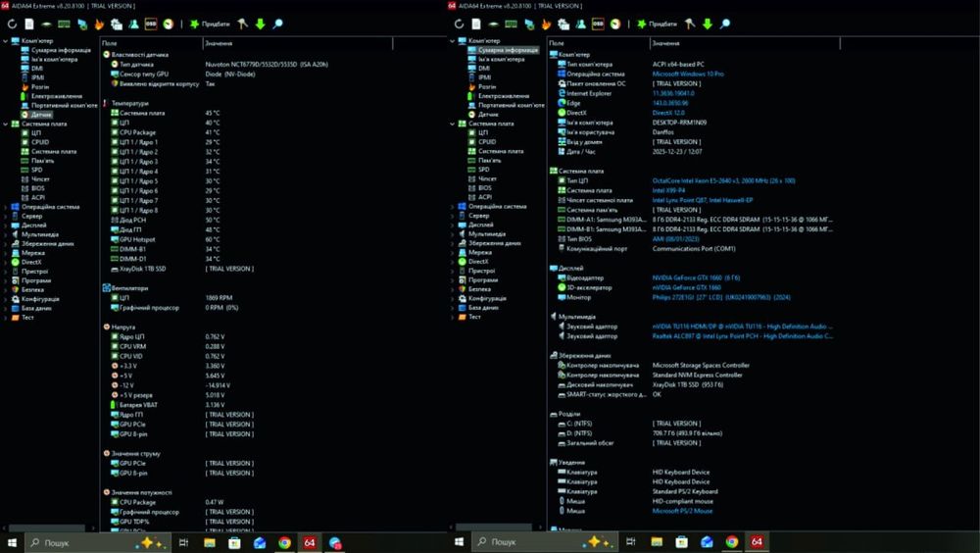Open File Explorer from the left taskbar

210,542
